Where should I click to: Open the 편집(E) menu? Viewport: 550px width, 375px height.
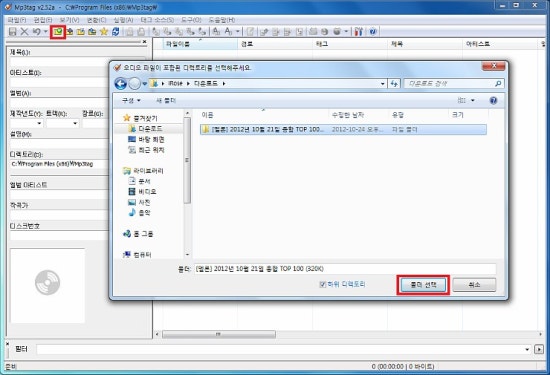point(43,20)
